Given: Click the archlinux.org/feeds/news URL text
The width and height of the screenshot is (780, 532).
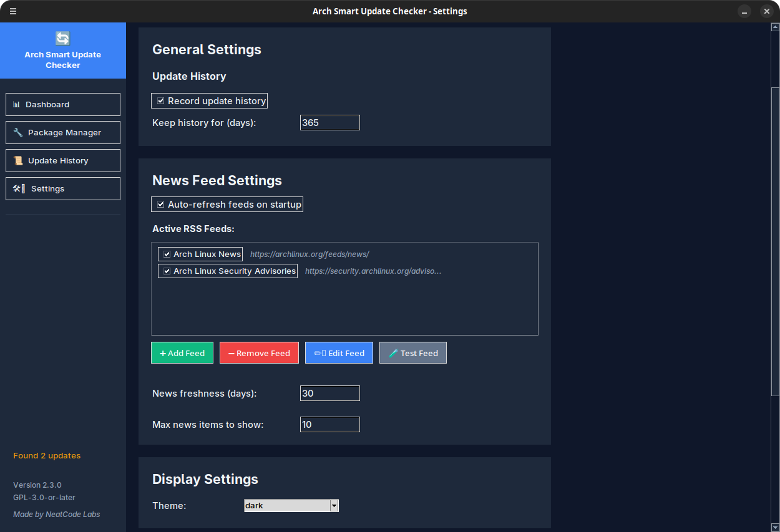Looking at the screenshot, I should click(310, 254).
